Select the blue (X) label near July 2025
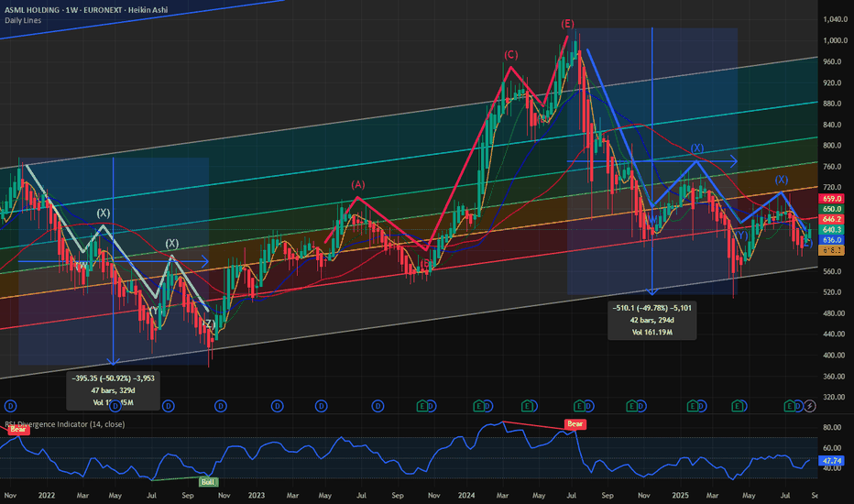The height and width of the screenshot is (504, 854). (781, 180)
